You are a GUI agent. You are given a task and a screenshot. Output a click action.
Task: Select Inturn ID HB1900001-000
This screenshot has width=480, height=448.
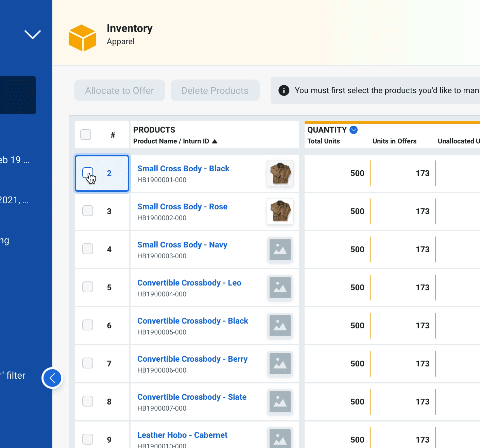tap(162, 180)
